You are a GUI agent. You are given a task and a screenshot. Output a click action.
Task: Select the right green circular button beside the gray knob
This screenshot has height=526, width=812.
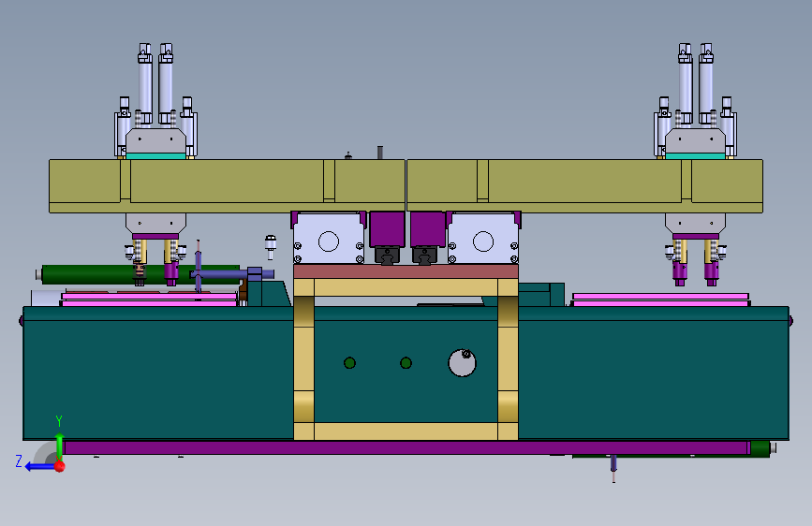coord(406,363)
